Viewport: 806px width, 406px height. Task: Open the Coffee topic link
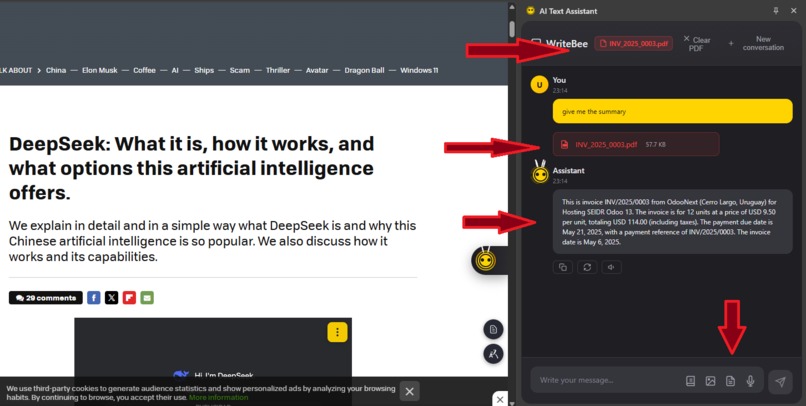click(x=144, y=70)
